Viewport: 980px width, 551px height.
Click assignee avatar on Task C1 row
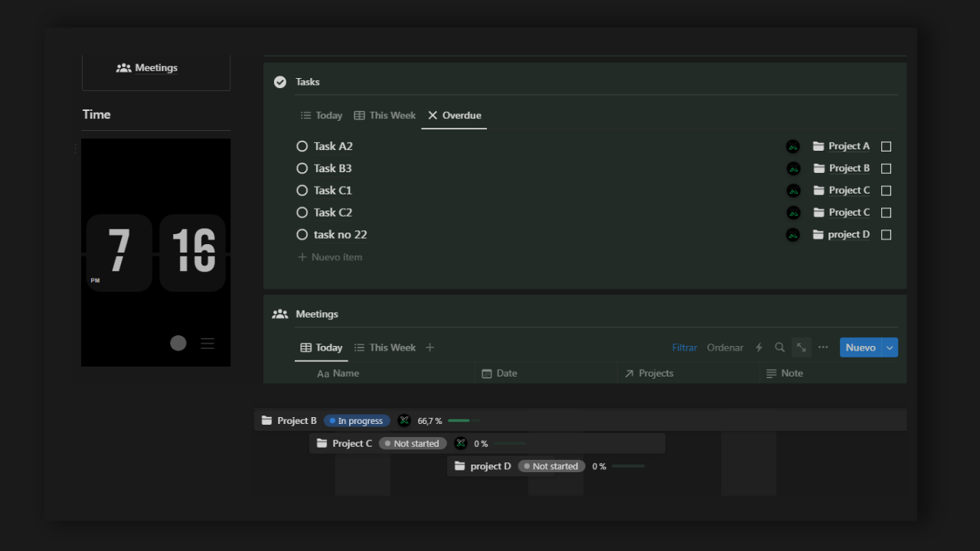click(793, 191)
